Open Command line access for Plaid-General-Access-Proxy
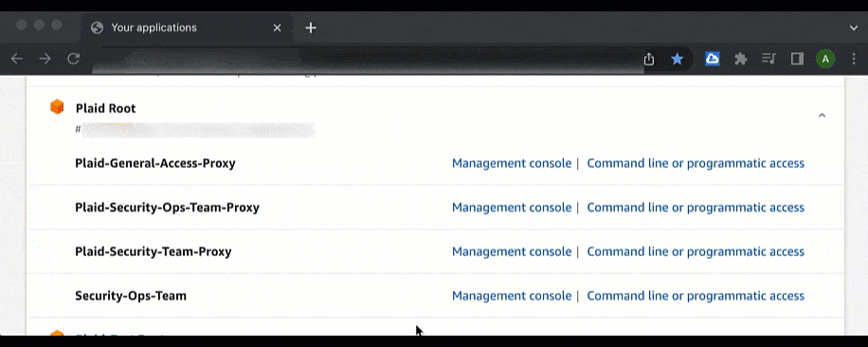This screenshot has height=347, width=868. [696, 163]
